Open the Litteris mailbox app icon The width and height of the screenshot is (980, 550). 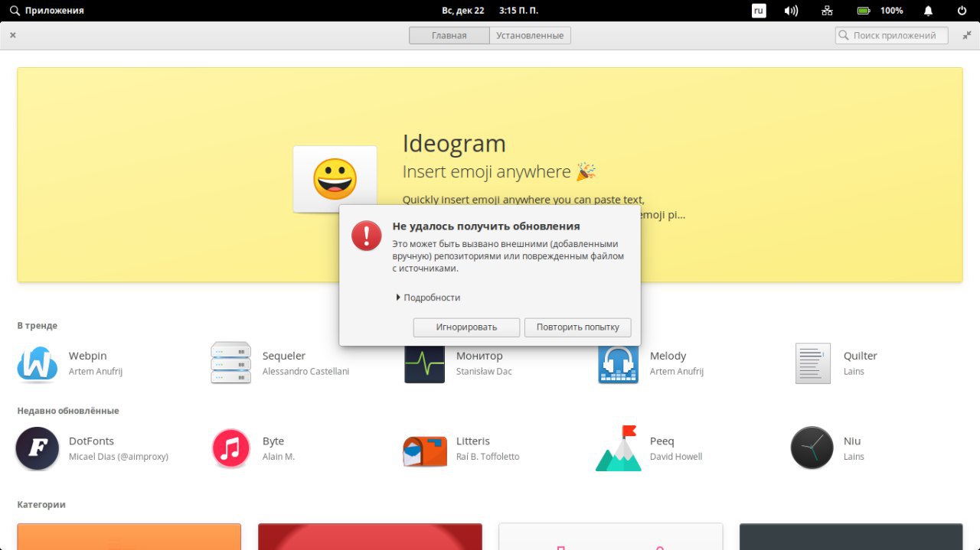(x=425, y=451)
